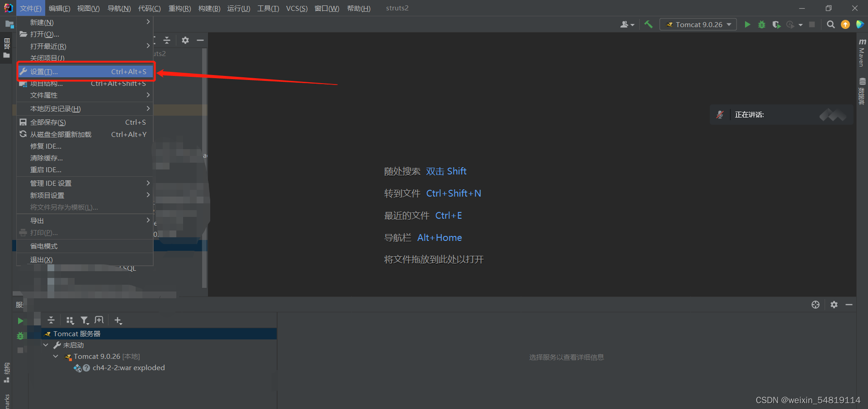Click the orange IDE update arrow icon
Screen dimensions: 868x409
pyautogui.click(x=845, y=24)
